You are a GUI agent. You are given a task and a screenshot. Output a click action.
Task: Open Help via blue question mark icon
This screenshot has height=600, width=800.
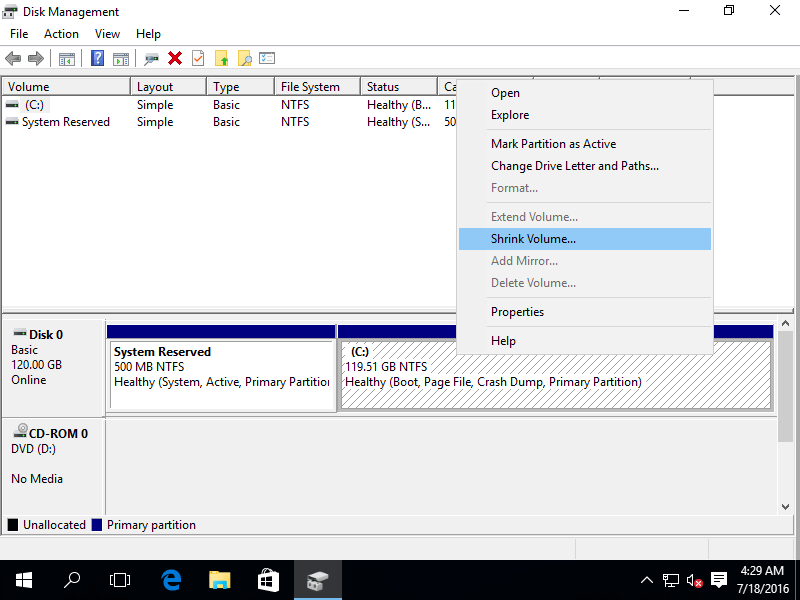coord(97,58)
